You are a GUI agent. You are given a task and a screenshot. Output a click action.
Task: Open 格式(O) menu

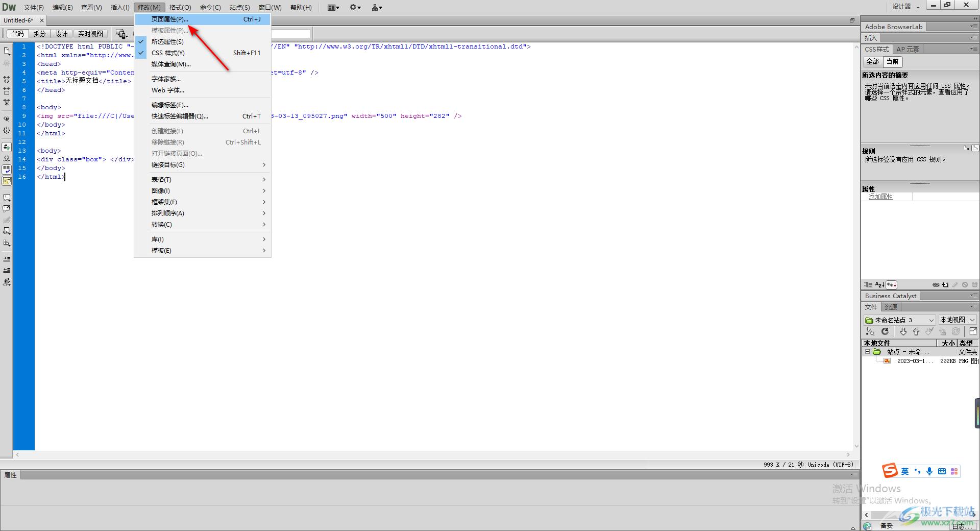coord(180,7)
